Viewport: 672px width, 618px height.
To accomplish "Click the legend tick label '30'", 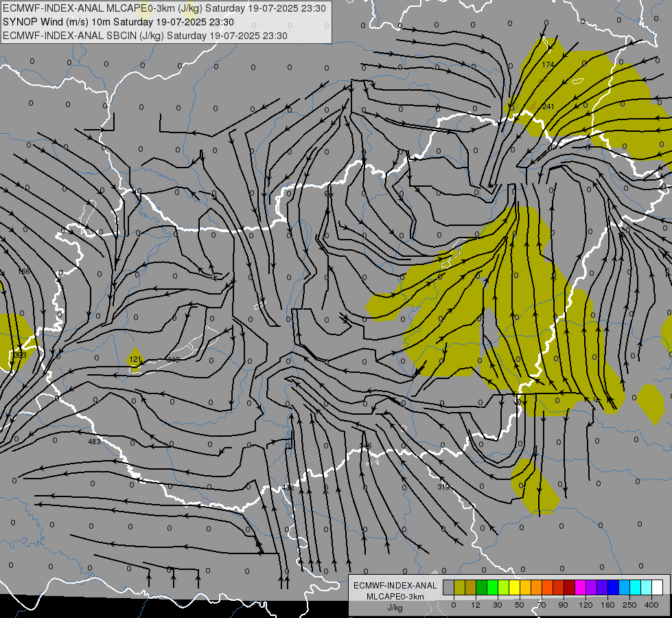I will [x=498, y=605].
